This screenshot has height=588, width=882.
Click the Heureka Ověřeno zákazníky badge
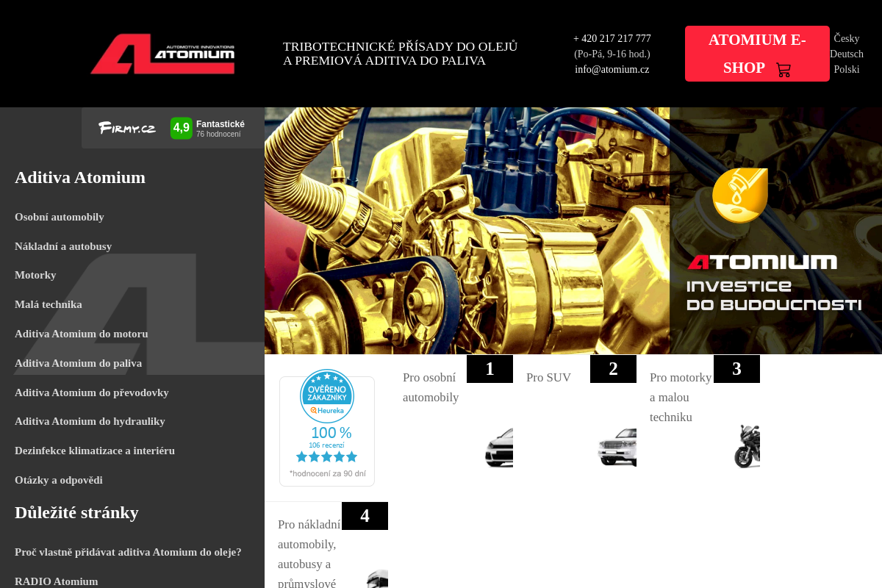(327, 431)
